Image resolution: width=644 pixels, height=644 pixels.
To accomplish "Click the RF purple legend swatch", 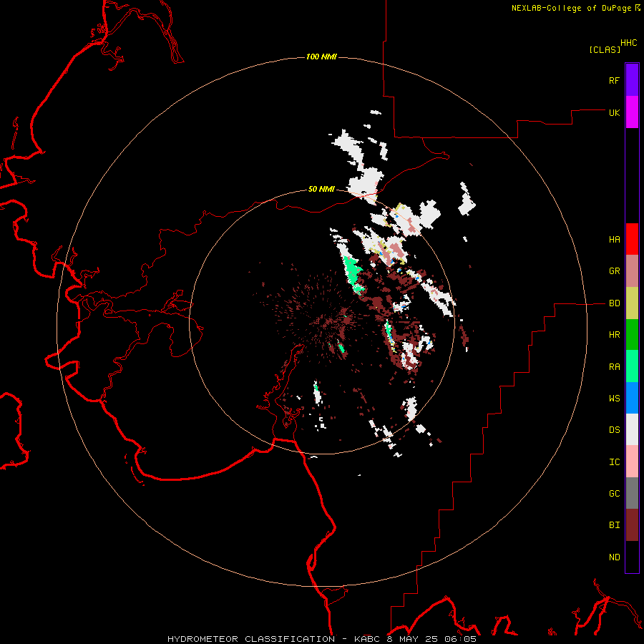I will [x=632, y=80].
